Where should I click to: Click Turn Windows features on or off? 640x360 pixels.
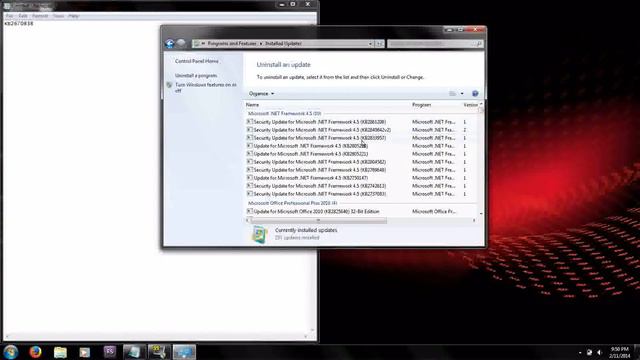(206, 88)
